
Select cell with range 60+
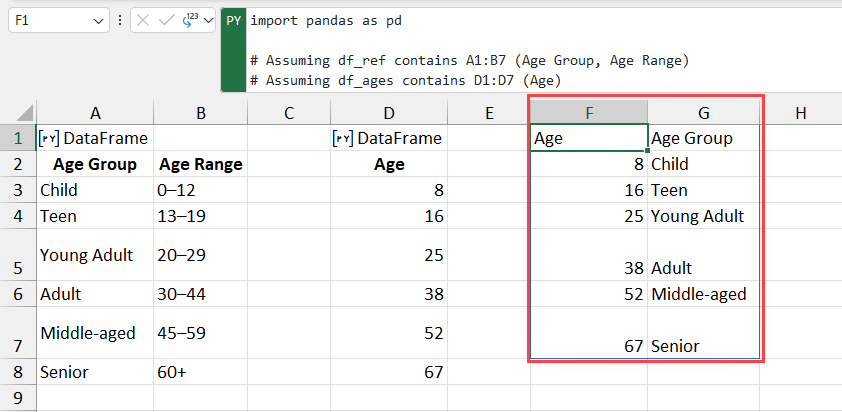point(200,372)
